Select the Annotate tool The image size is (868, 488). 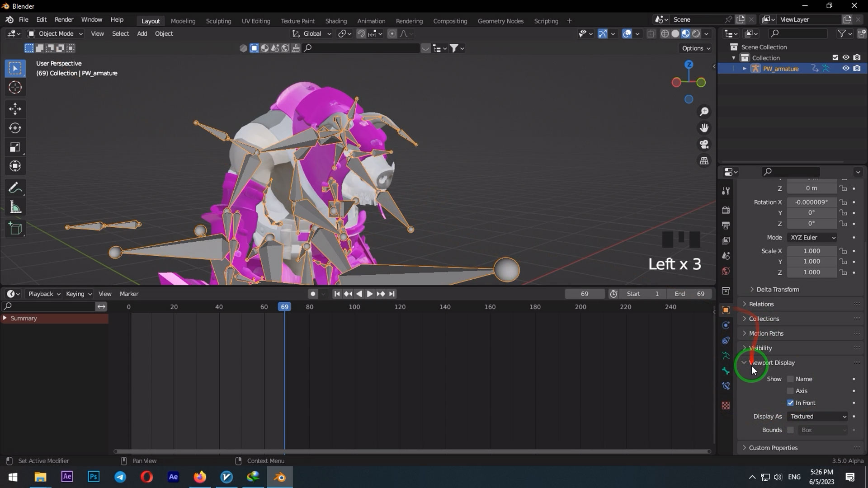[15, 188]
